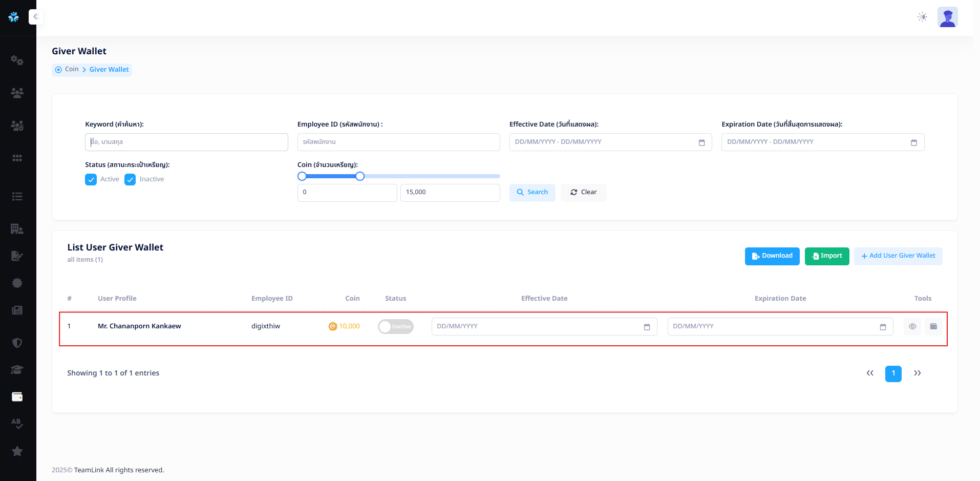Click Add User Giver Wallet button
This screenshot has width=980, height=481.
[898, 256]
